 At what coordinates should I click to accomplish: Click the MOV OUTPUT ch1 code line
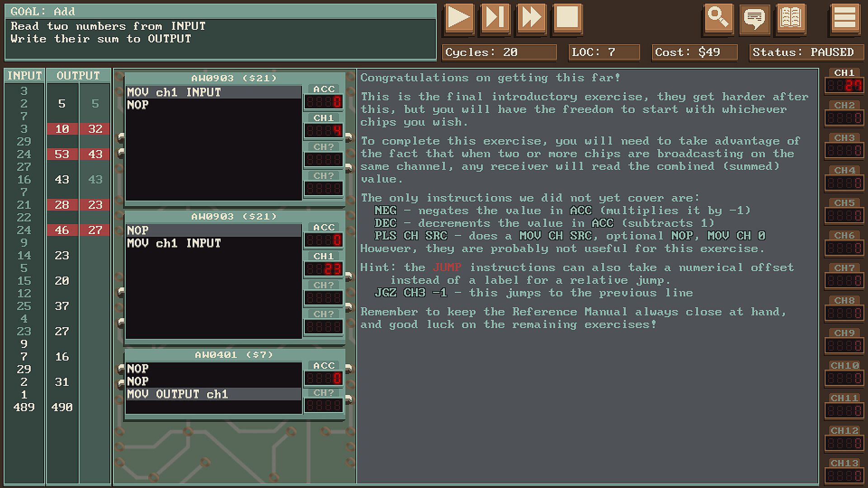click(x=178, y=394)
